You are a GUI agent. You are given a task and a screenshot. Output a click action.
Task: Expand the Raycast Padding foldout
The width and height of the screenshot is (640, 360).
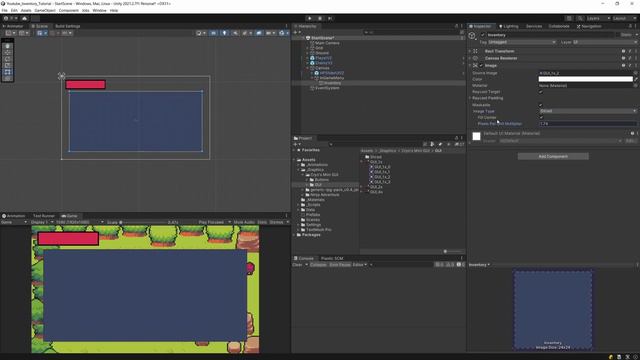coord(470,98)
